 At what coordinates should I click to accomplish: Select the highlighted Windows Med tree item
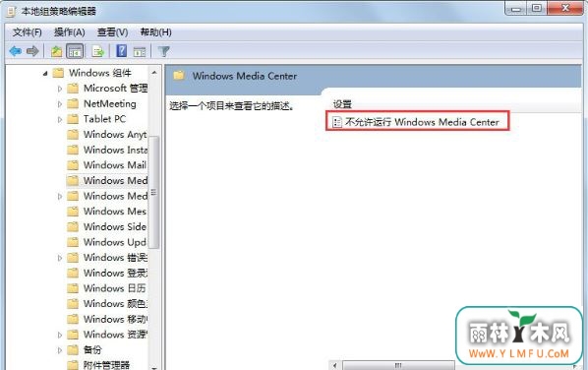(115, 180)
